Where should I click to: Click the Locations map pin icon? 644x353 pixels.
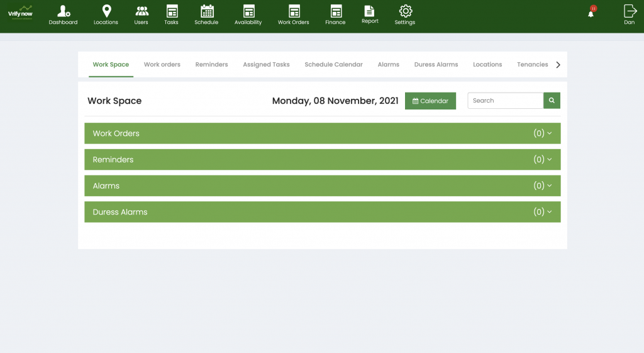point(106,11)
